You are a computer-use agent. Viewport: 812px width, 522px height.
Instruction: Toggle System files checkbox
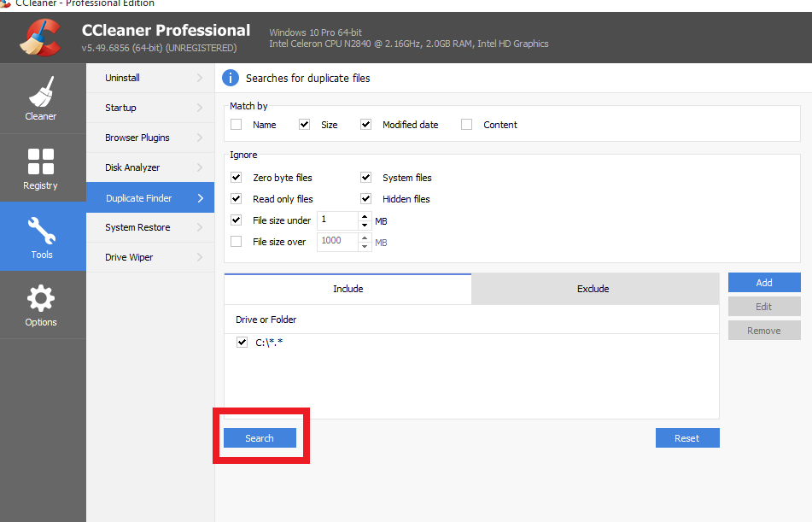[366, 178]
